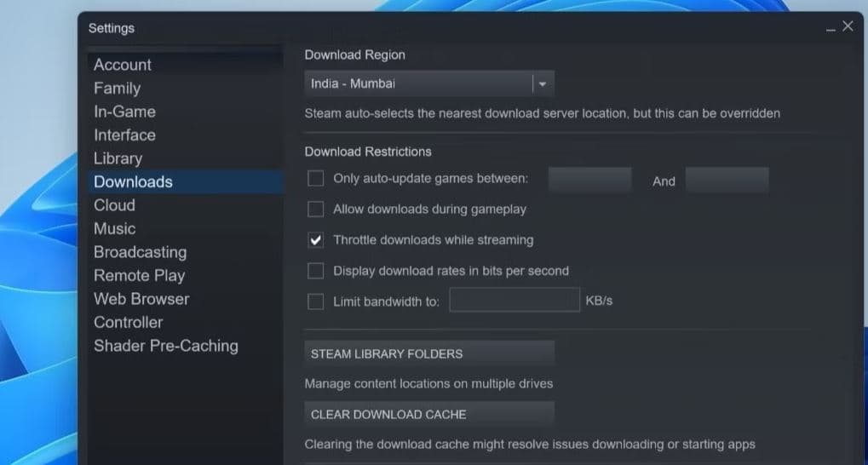Select the Downloads category
The image size is (868, 465).
pyautogui.click(x=186, y=182)
